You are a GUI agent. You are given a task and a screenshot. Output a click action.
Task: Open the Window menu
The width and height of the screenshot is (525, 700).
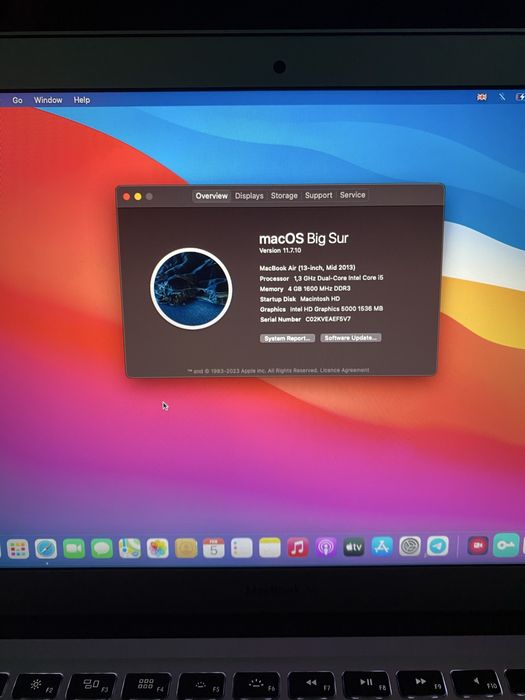(x=48, y=100)
